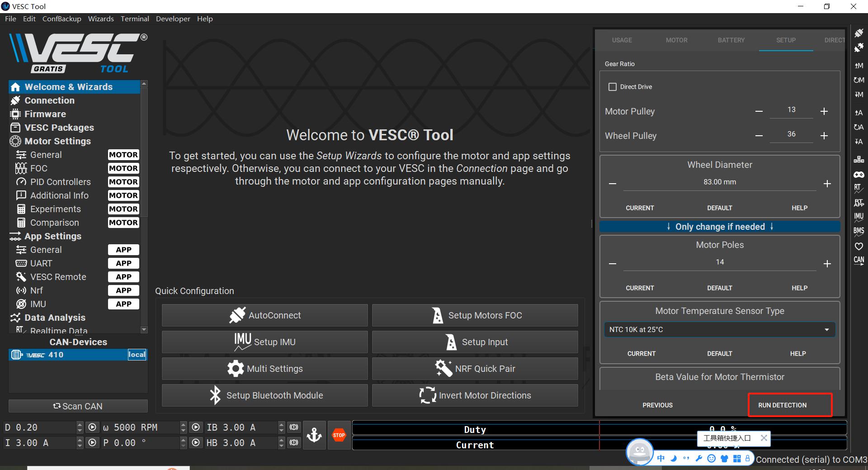Click HELP under Motor Poles

coord(799,288)
